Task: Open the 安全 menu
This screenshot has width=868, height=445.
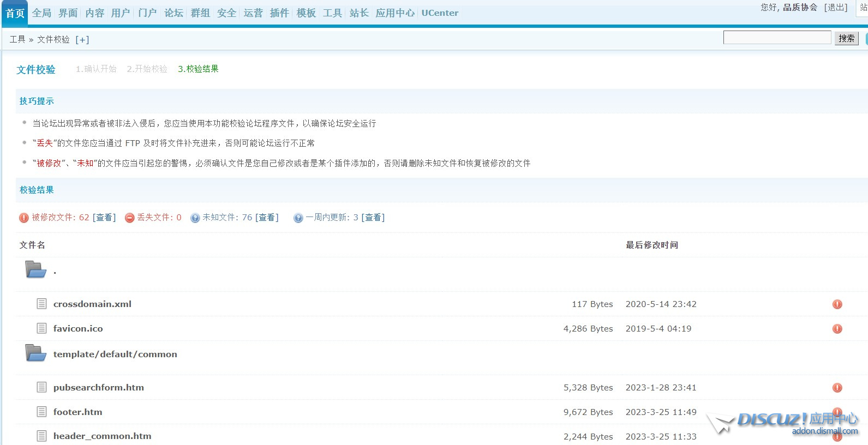Action: [x=227, y=13]
